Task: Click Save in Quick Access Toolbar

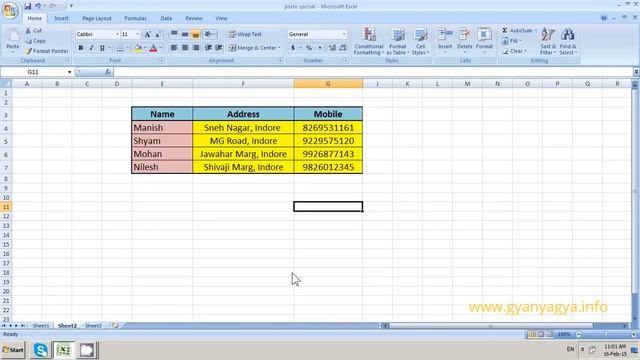Action: click(27, 6)
